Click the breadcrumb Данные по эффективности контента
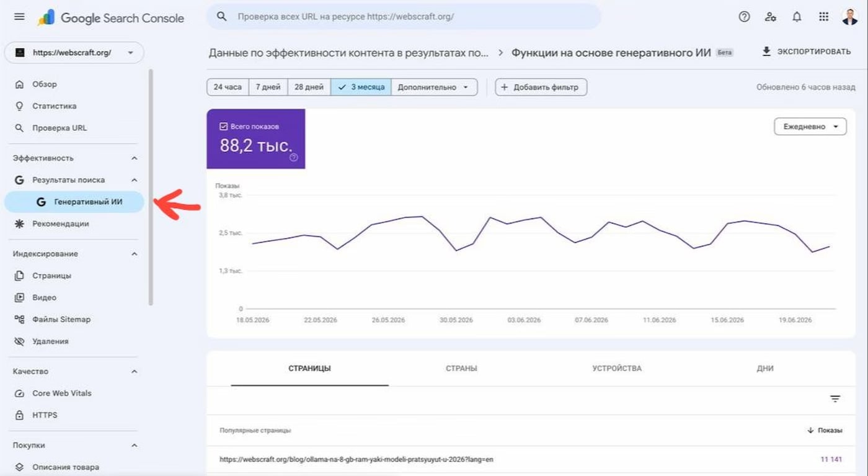Image resolution: width=868 pixels, height=476 pixels. tap(348, 53)
